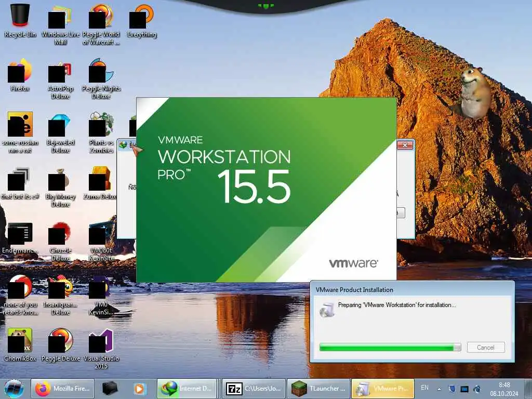Launch Zuma Deluxe desktop icon
This screenshot has width=532, height=399.
(x=100, y=183)
